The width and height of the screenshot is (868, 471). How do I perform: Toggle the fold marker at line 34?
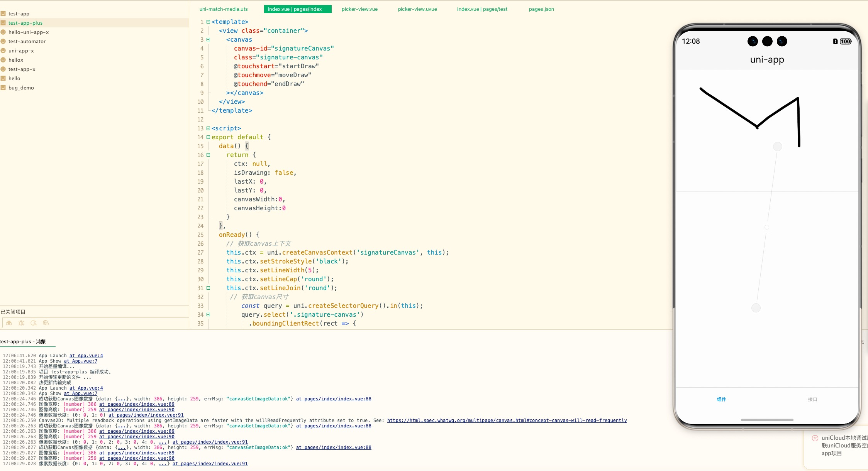pyautogui.click(x=209, y=314)
